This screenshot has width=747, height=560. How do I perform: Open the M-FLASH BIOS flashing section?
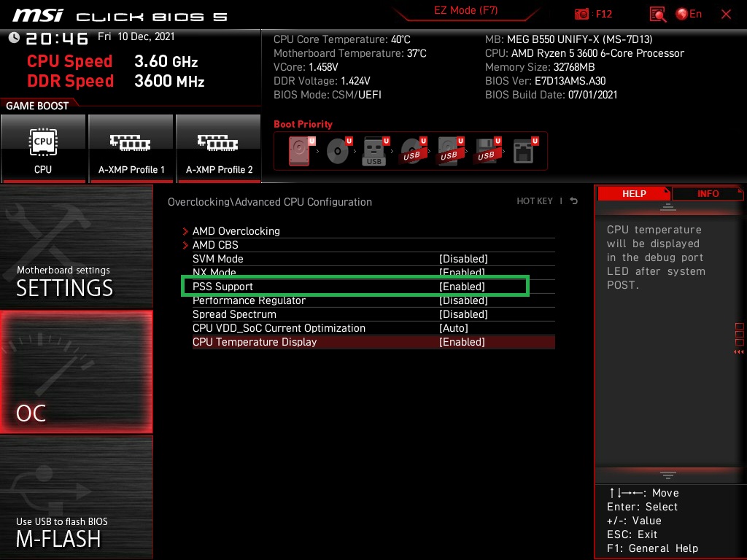76,497
